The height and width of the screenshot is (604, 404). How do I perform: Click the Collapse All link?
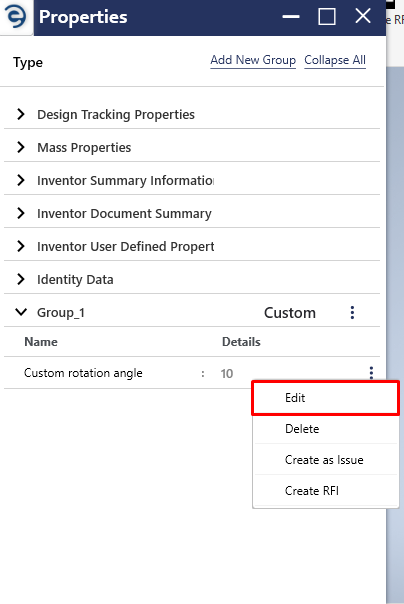(x=335, y=60)
